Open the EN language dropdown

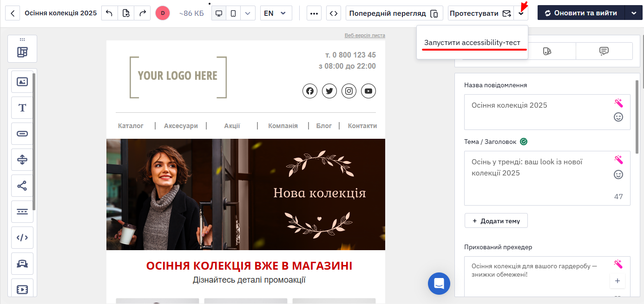(276, 13)
